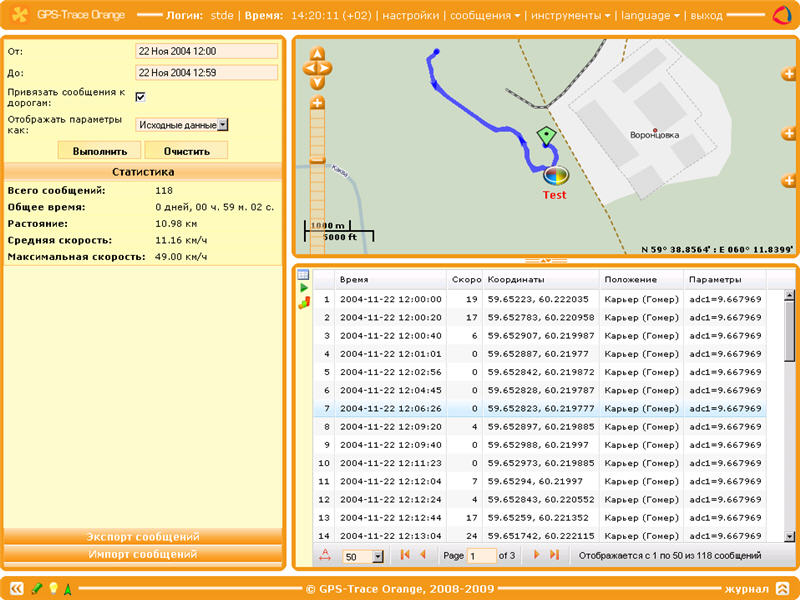The width and height of the screenshot is (800, 600).
Task: Click the Test unit icon on the map
Action: pos(555,176)
